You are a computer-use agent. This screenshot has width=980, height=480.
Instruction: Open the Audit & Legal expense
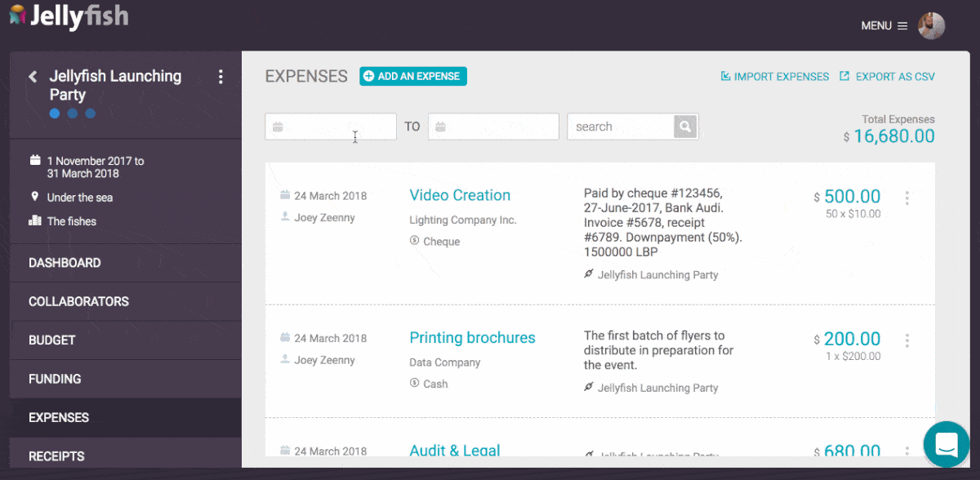455,450
